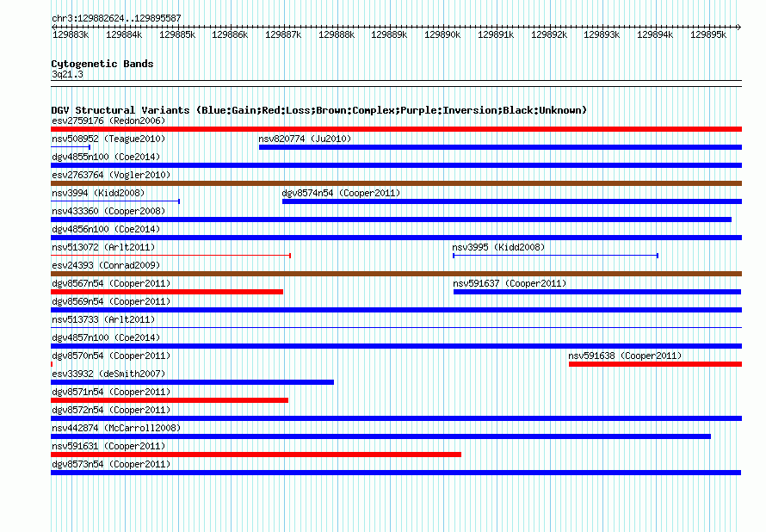Click the 129883k ruler tick label

pyautogui.click(x=71, y=34)
